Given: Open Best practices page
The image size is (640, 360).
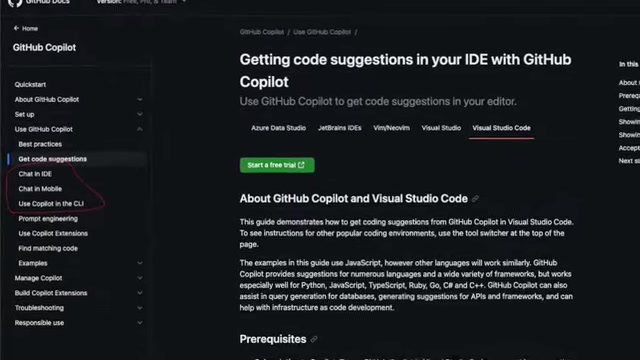Looking at the screenshot, I should pos(40,144).
